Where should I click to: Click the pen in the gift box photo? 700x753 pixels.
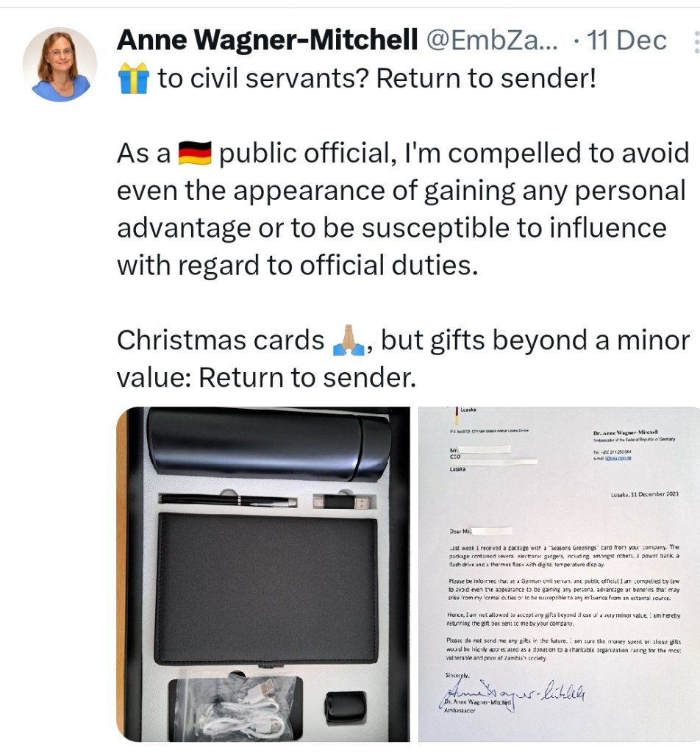[x=229, y=501]
